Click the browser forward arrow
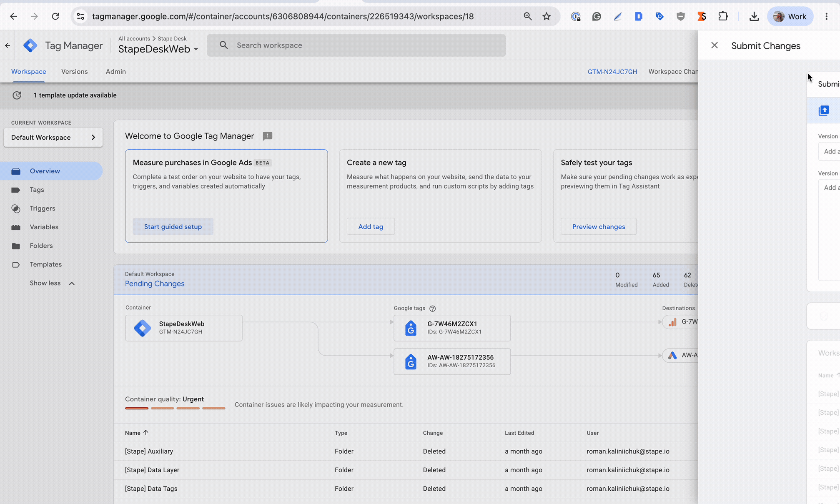The width and height of the screenshot is (840, 504). (x=34, y=16)
